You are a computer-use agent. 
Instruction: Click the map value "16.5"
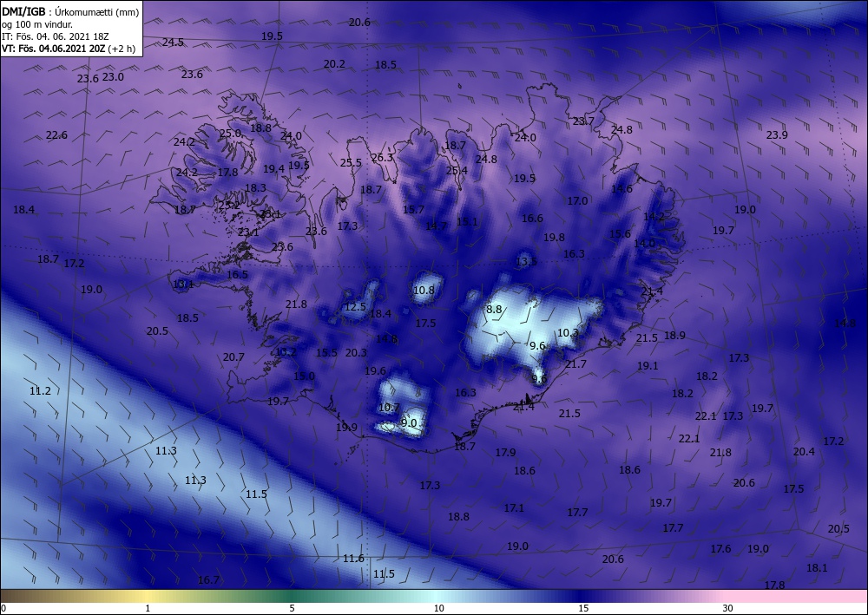point(237,274)
